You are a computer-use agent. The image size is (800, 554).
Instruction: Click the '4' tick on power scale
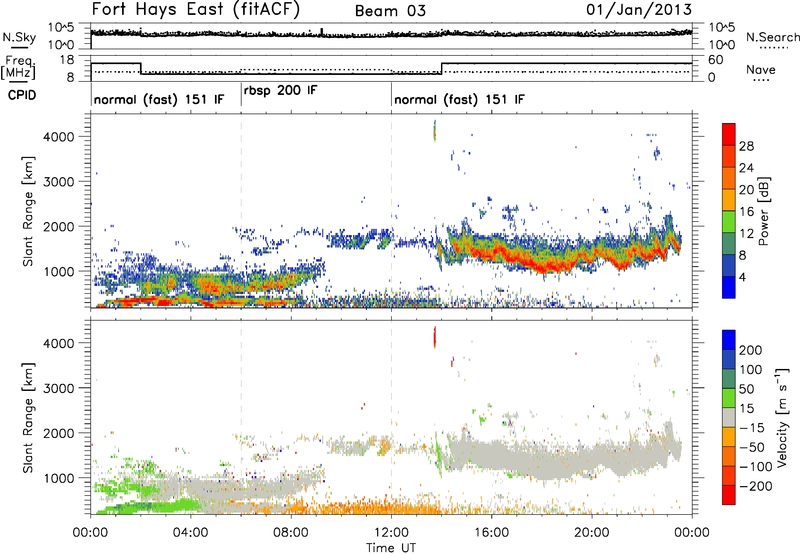(742, 277)
